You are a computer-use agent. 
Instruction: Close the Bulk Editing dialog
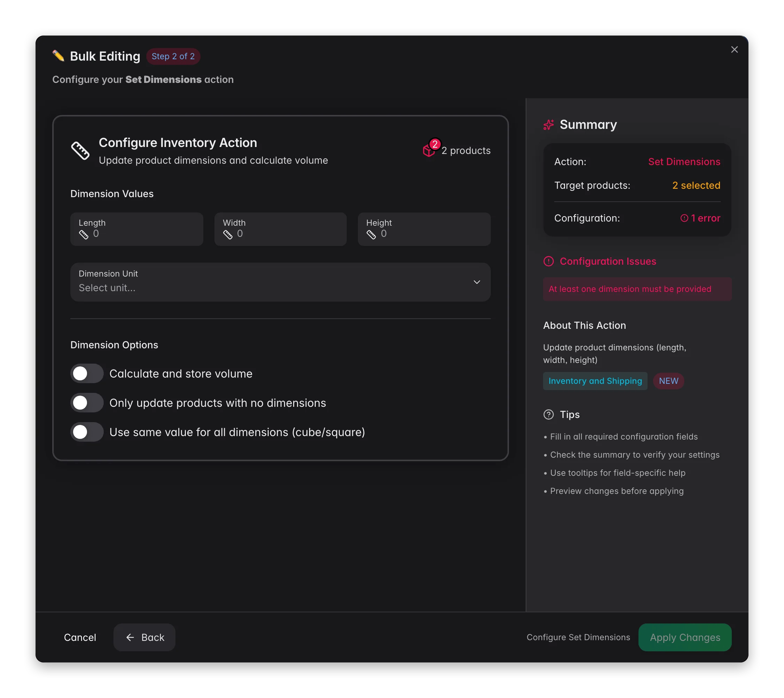tap(734, 49)
